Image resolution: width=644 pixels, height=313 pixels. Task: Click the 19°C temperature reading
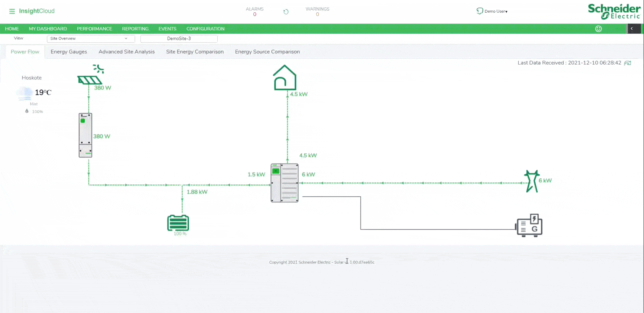(x=43, y=93)
